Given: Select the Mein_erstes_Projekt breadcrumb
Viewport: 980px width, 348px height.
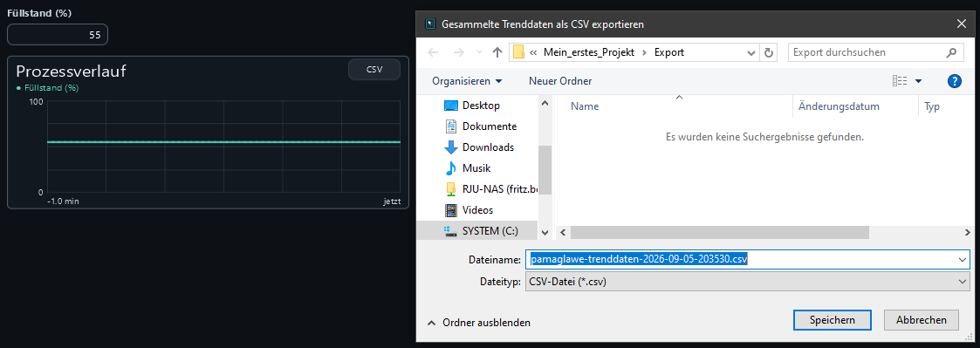Looking at the screenshot, I should (589, 52).
